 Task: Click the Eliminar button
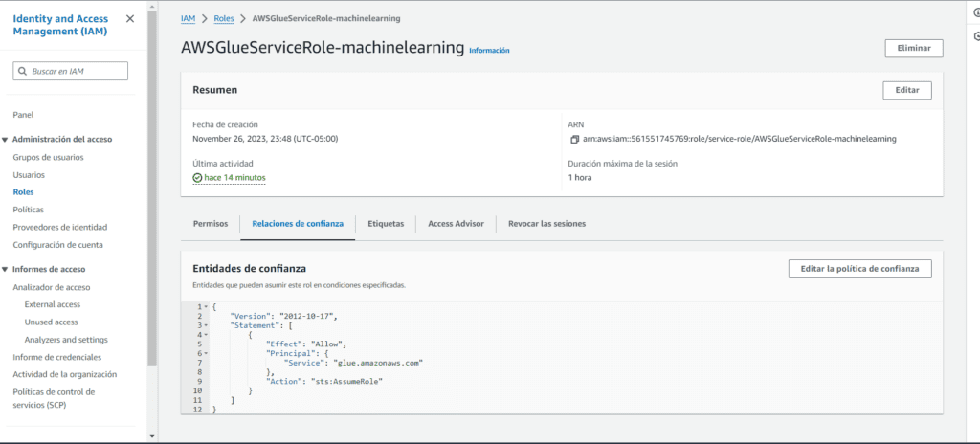(913, 48)
